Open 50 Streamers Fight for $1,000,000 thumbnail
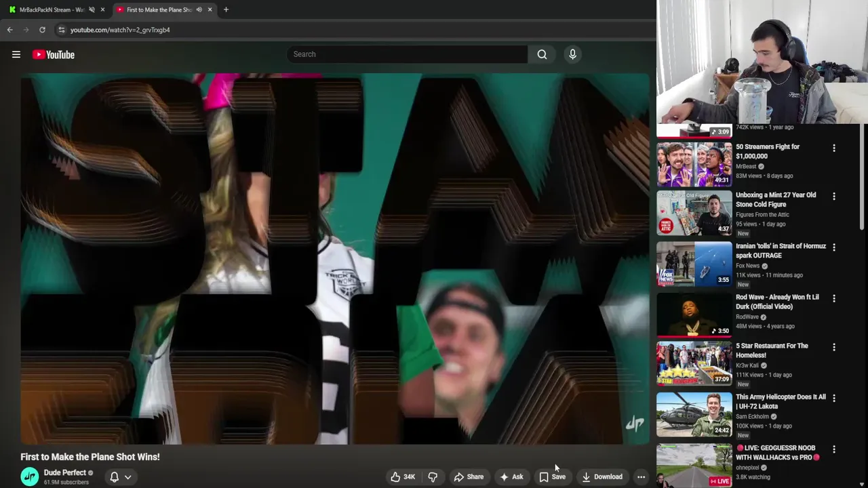Image resolution: width=868 pixels, height=488 pixels. (694, 164)
